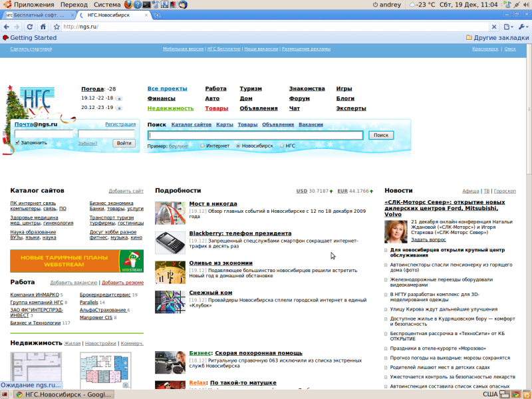
Task: Click the Home icon in browser toolbar
Action: pyautogui.click(x=43, y=27)
